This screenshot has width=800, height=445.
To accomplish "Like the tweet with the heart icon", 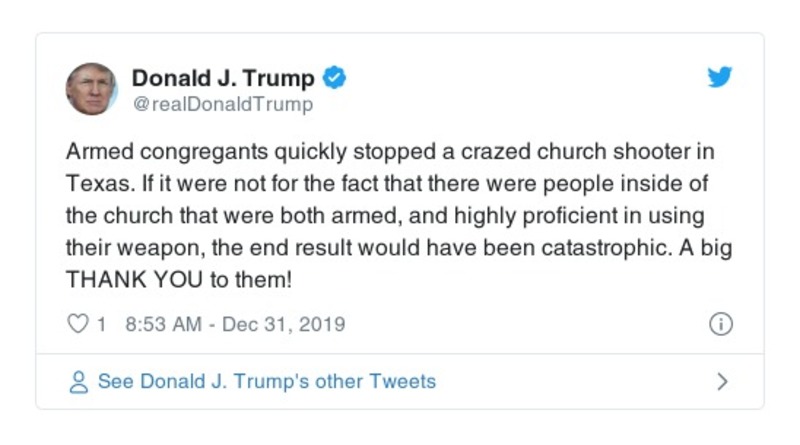I will tap(77, 324).
